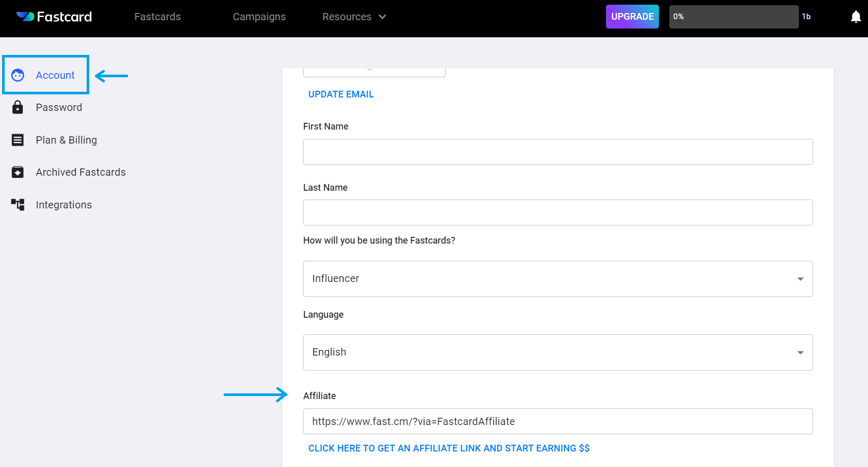This screenshot has height=467, width=868.
Task: Click the Influencer dropdown arrow
Action: coord(800,279)
